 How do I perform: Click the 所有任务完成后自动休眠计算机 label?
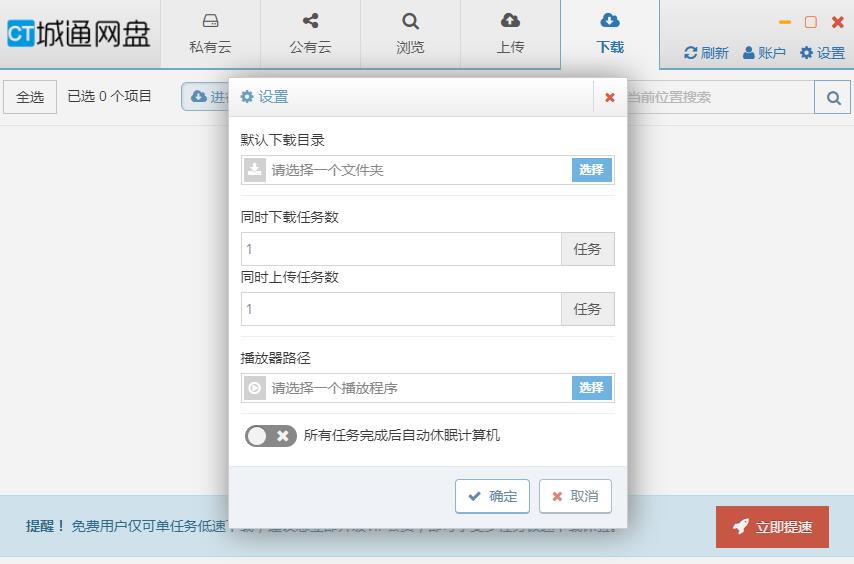(x=401, y=436)
